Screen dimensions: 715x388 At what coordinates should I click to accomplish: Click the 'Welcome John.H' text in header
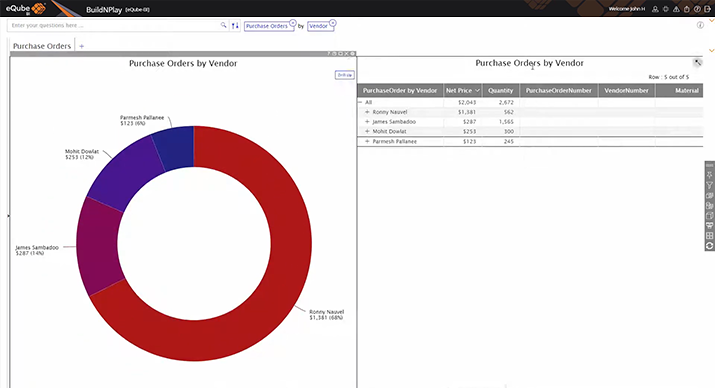click(x=627, y=9)
